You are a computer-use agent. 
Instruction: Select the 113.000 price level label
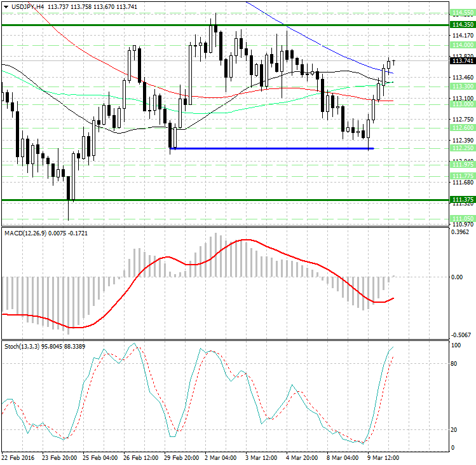tap(462, 104)
